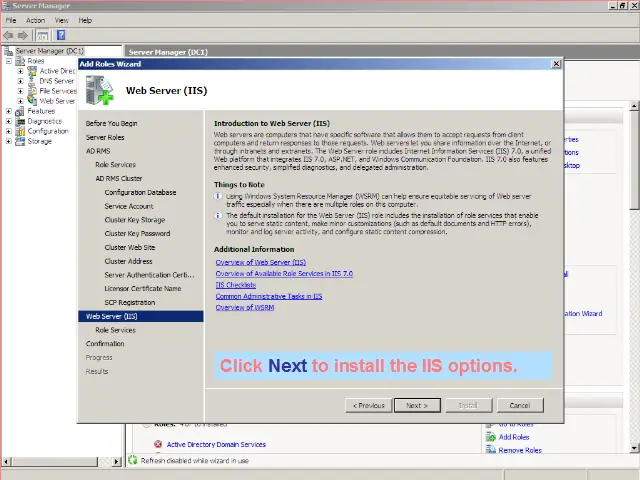Click the server icon in wizard header

(100, 91)
